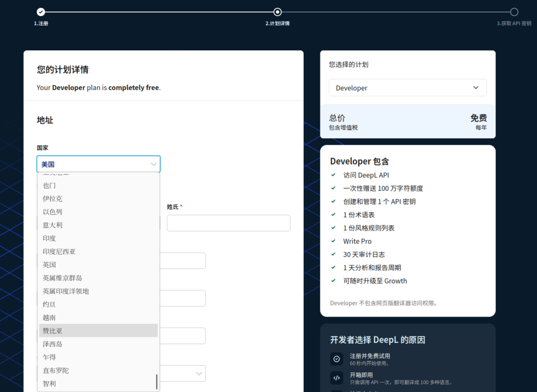Viewport: 537px width, 392px height.
Task: Select 也门 from the country list
Action: click(98, 185)
